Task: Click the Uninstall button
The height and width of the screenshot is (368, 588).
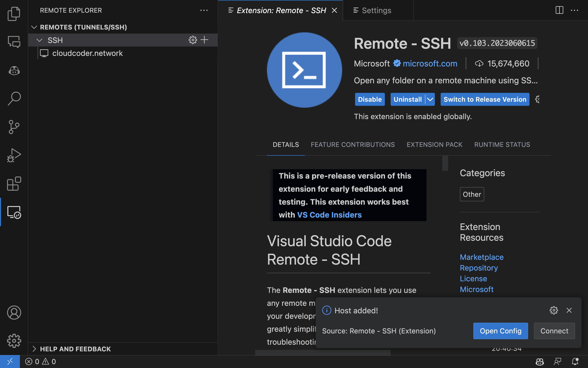Action: [x=408, y=99]
